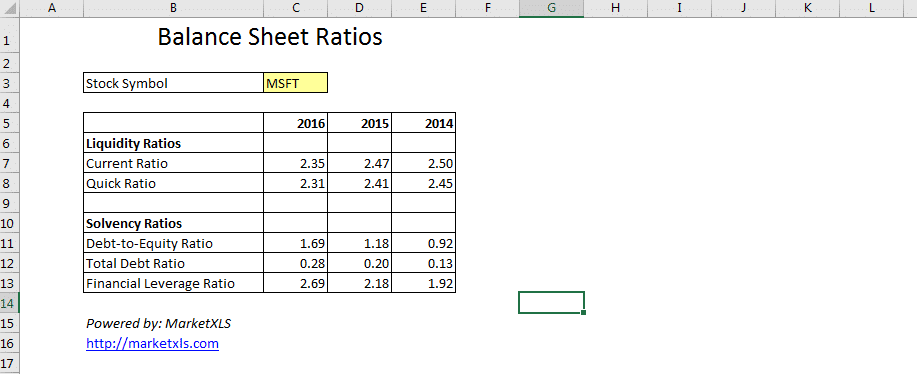The width and height of the screenshot is (917, 374).
Task: Select entire column K via header
Action: [807, 8]
